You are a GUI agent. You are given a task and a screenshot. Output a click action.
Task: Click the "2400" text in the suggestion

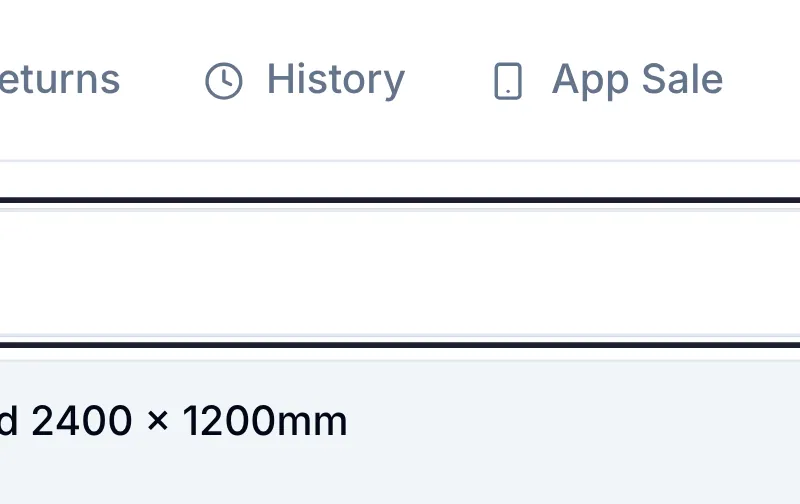[82, 421]
